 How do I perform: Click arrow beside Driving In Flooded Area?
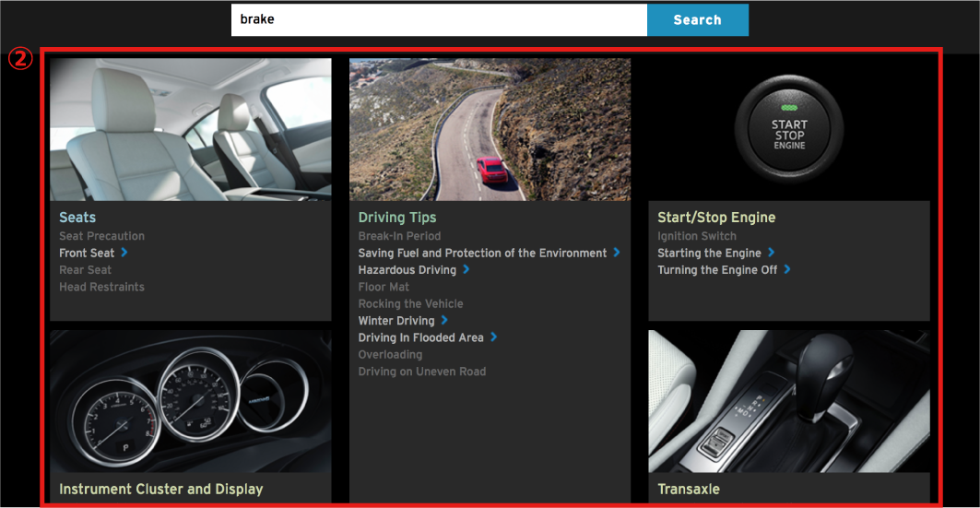click(x=494, y=337)
